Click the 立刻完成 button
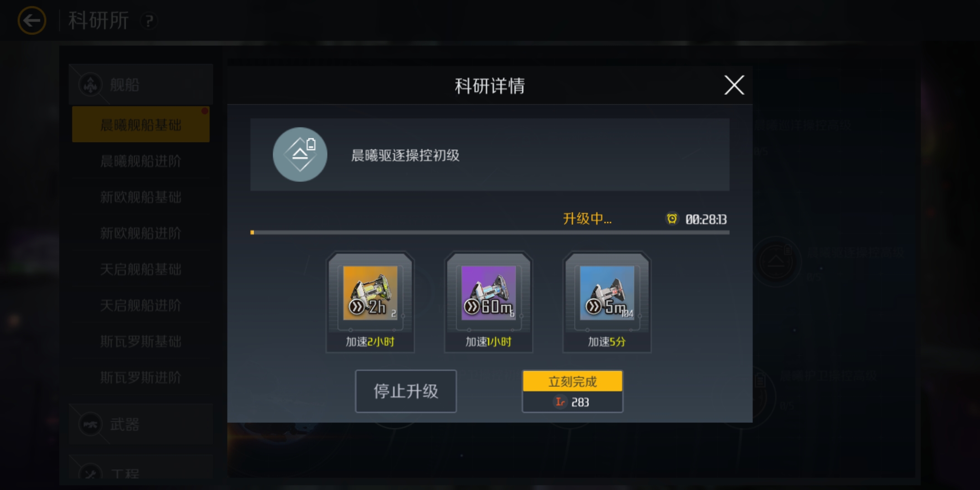 point(573,391)
